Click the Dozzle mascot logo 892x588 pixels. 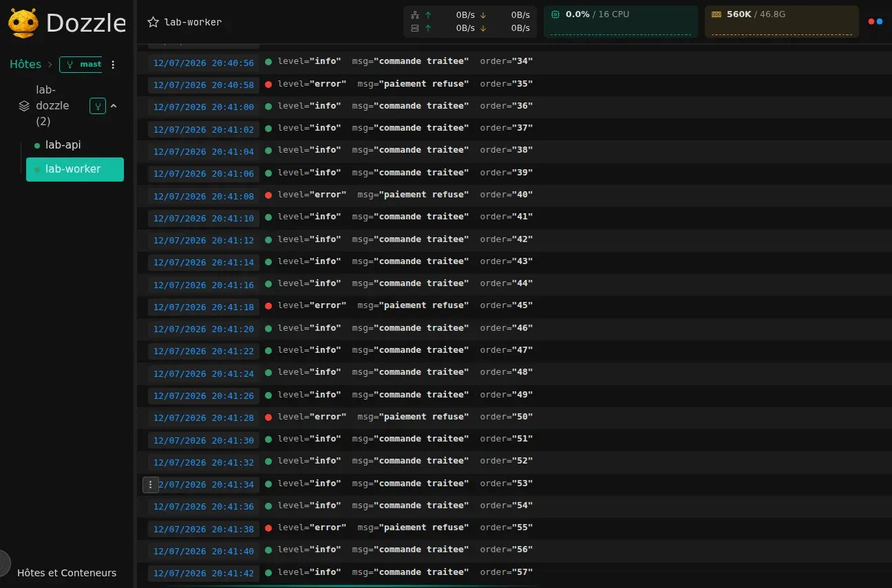point(23,23)
